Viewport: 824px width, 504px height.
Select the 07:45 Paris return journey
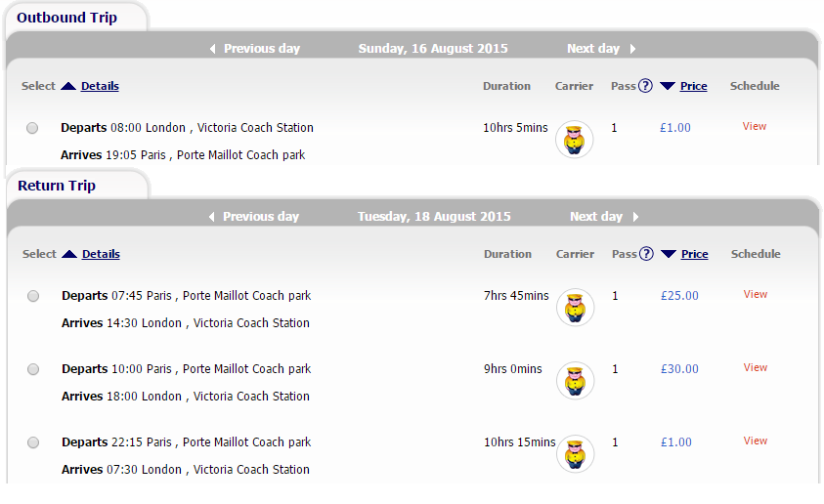pos(33,296)
